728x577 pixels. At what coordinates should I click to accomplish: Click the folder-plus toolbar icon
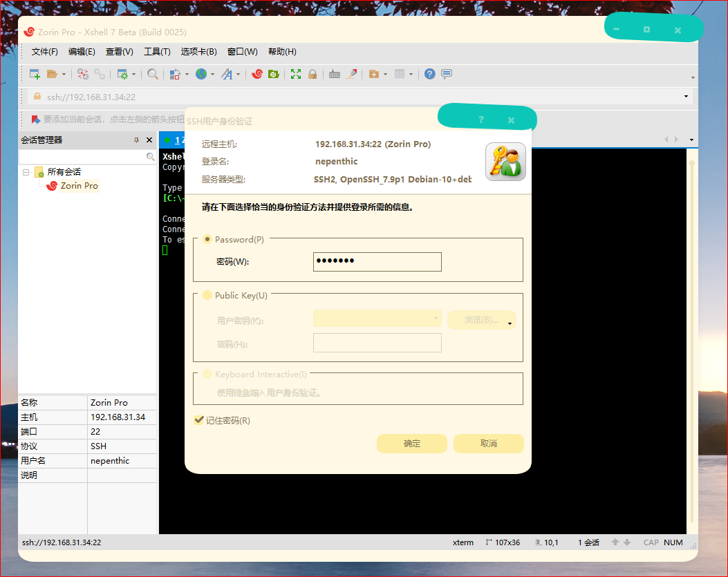pos(374,74)
